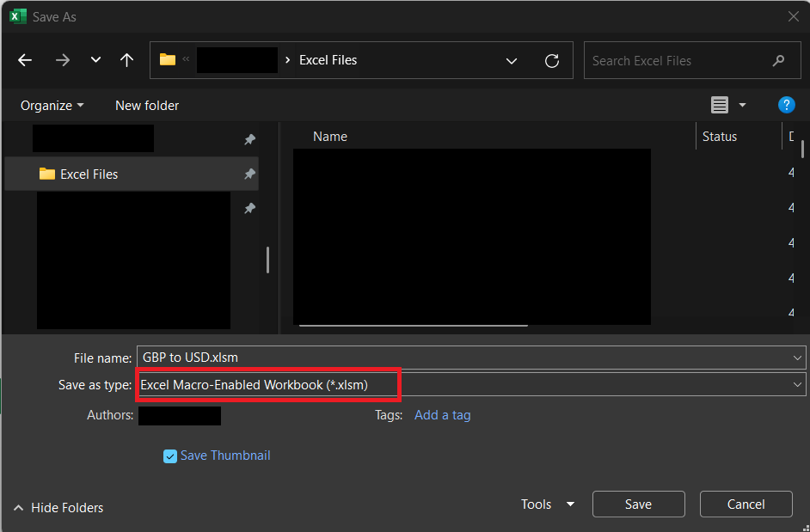The image size is (810, 532).
Task: Click the Cancel button
Action: [746, 504]
